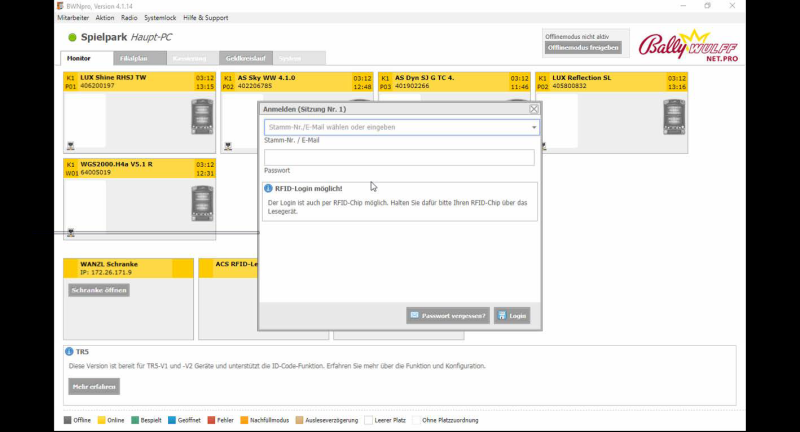Click the Mehr erfahren button
This screenshot has height=432, width=800.
tap(94, 387)
